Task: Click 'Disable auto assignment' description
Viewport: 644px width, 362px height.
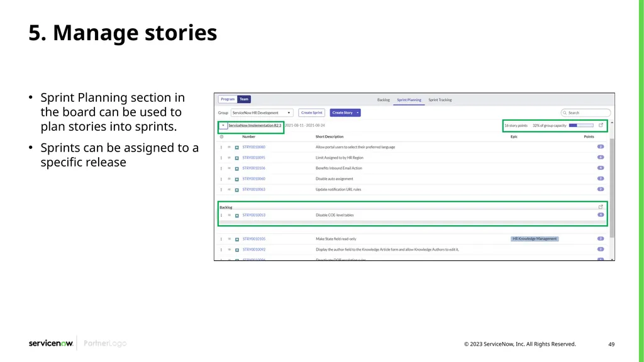Action: point(335,179)
